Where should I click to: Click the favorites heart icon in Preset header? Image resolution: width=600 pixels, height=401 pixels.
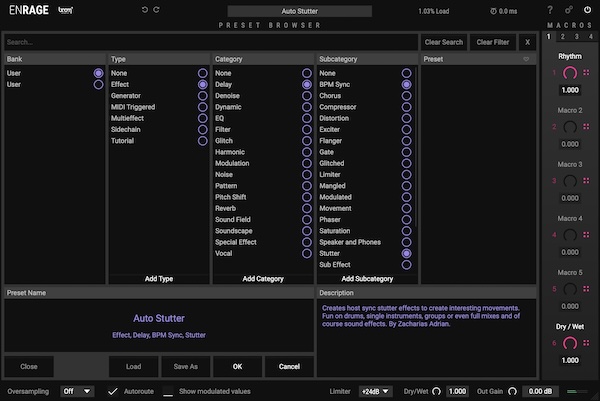click(526, 59)
